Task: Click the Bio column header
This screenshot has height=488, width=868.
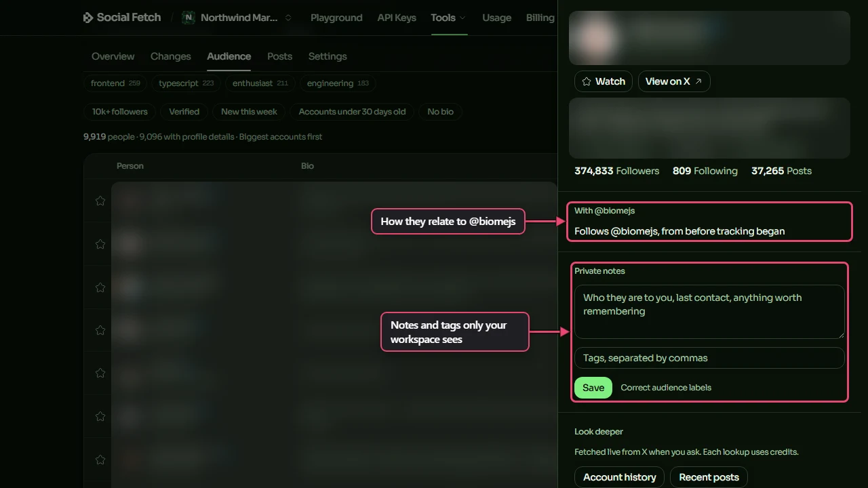Action: [307, 166]
